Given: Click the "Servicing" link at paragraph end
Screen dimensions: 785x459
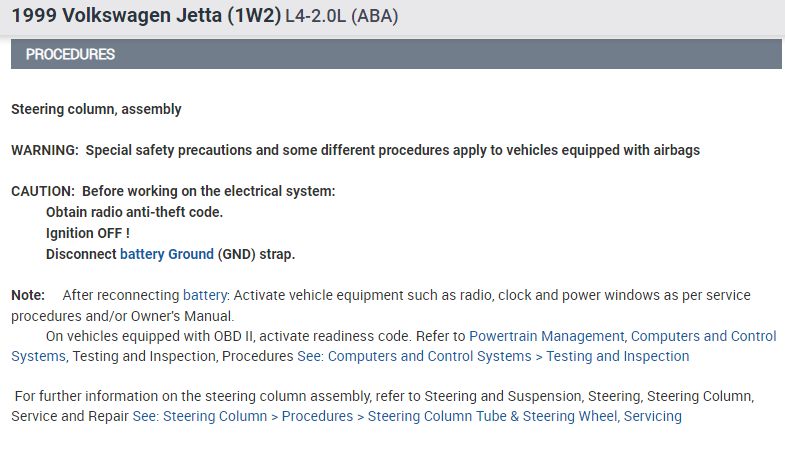Looking at the screenshot, I should coord(652,416).
